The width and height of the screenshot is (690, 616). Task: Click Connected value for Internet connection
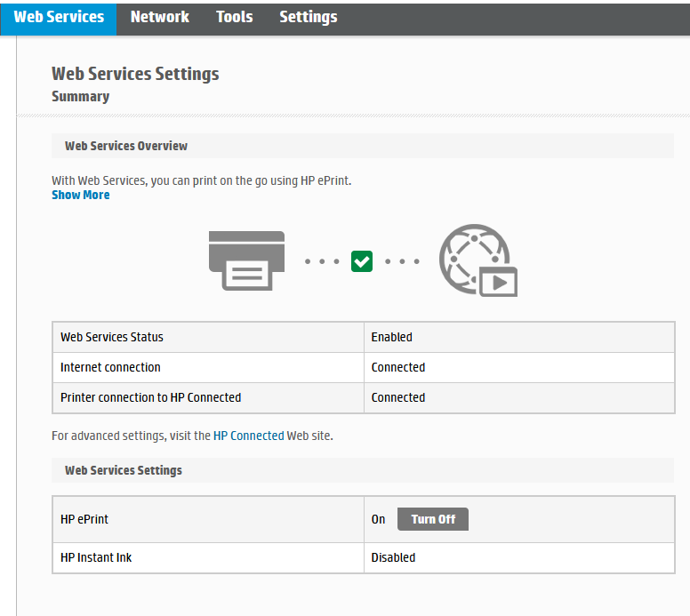pyautogui.click(x=398, y=367)
